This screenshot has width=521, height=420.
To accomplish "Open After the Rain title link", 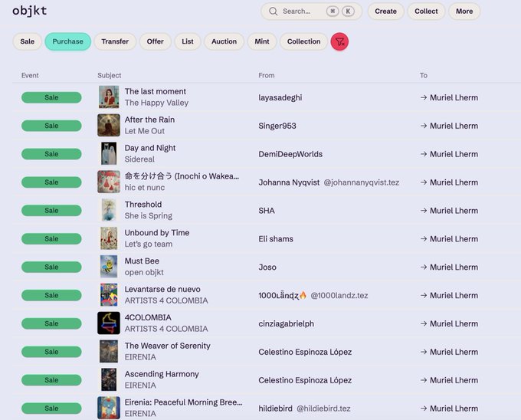I will click(x=149, y=120).
